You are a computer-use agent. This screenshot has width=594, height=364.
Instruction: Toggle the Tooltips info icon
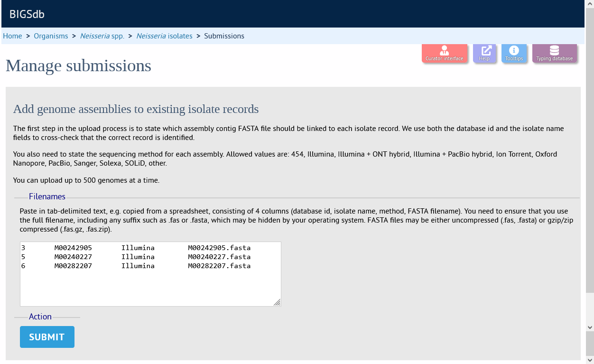(514, 53)
